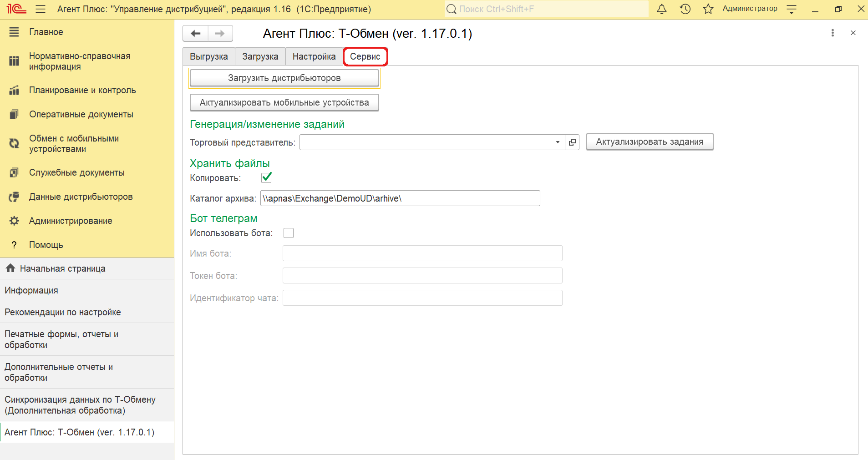This screenshot has height=460, width=868.
Task: Click the Имя бота field
Action: pos(422,253)
